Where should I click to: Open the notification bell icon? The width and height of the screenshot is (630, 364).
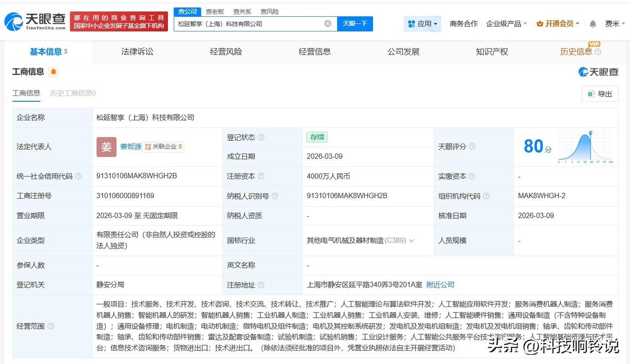(592, 23)
